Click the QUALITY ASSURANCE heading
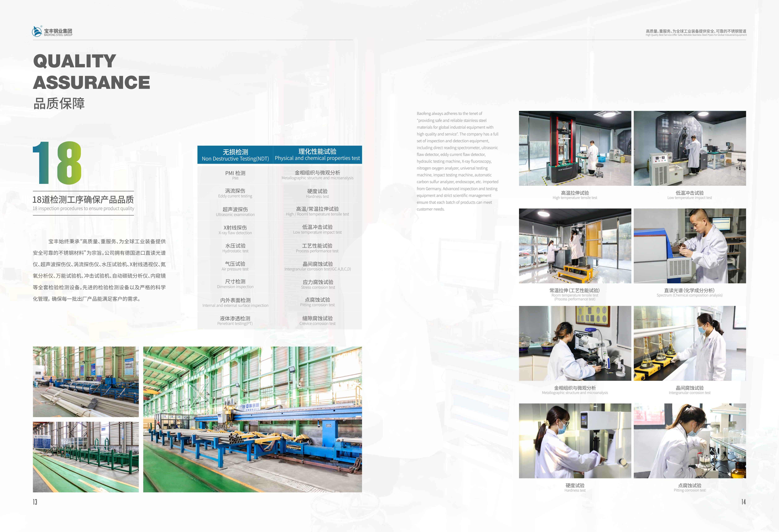This screenshot has height=532, width=779. (91, 72)
